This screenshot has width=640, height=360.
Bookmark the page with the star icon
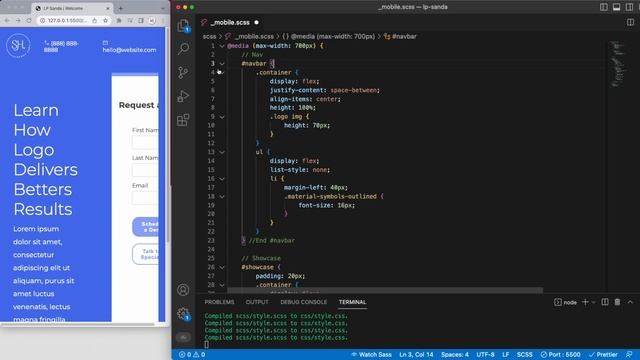pos(105,20)
